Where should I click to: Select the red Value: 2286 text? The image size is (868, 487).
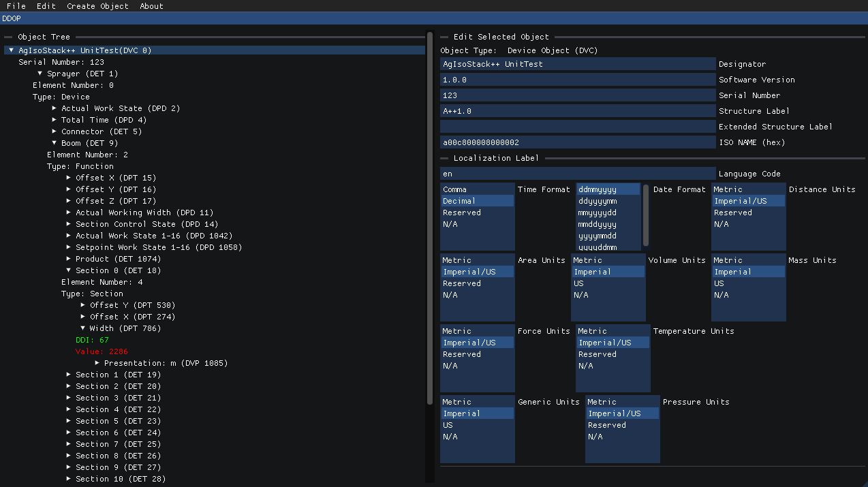coord(102,351)
